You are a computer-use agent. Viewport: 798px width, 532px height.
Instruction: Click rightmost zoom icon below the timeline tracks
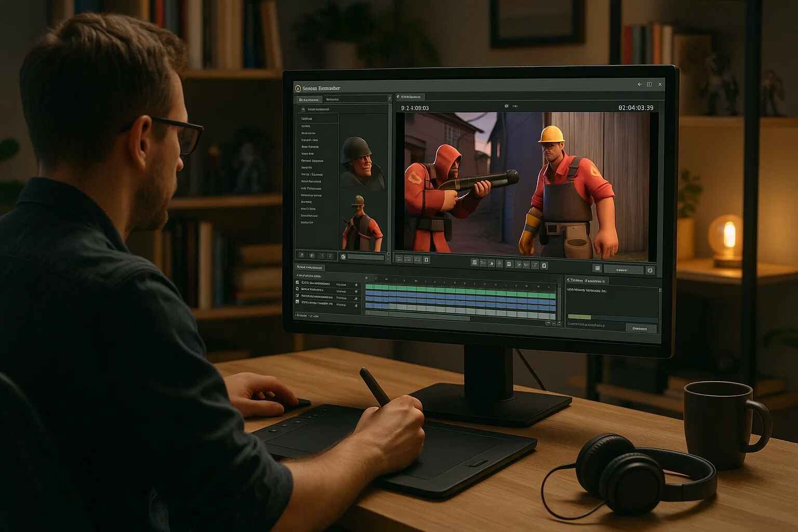pos(559,323)
